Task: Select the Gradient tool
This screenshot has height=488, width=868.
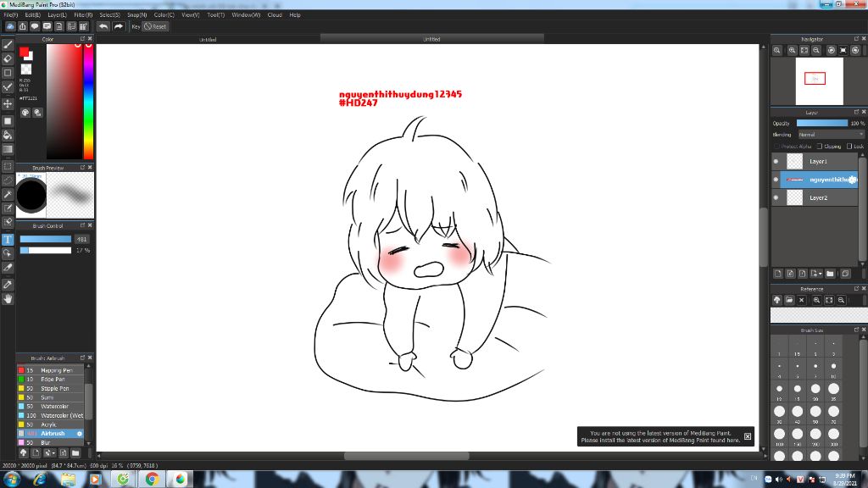Action: [8, 149]
